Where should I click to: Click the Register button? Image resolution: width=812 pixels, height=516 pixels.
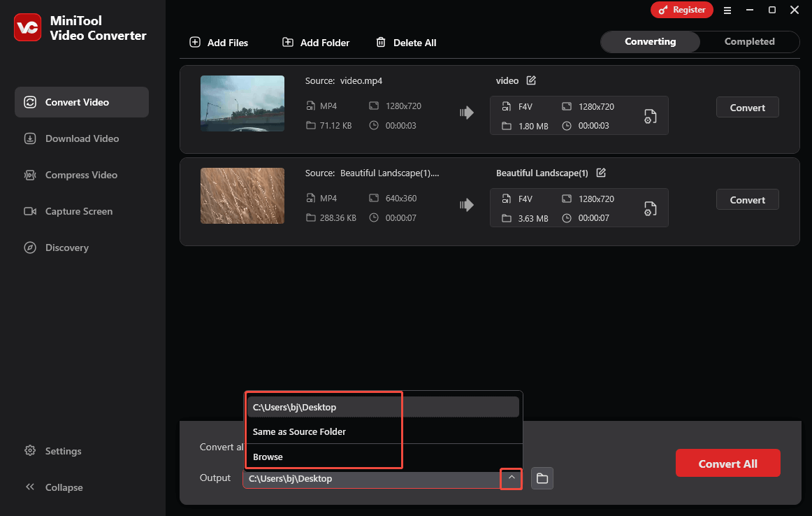click(x=681, y=10)
